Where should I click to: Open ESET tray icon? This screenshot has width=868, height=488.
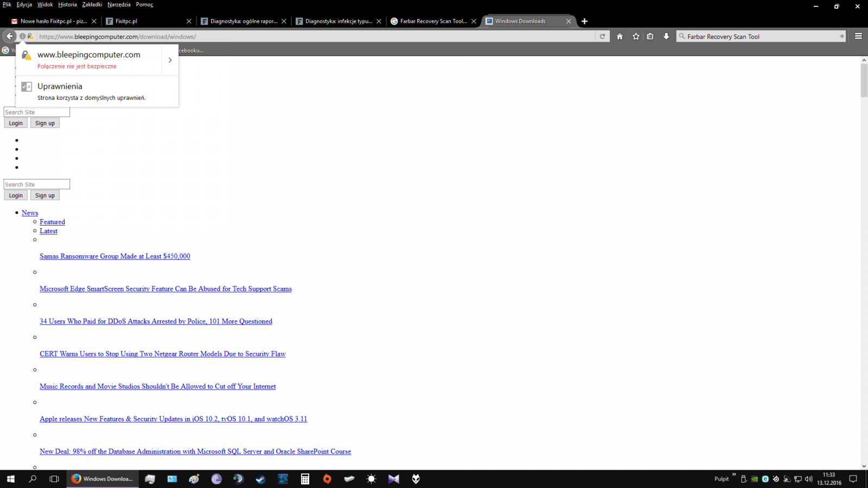coord(765,479)
